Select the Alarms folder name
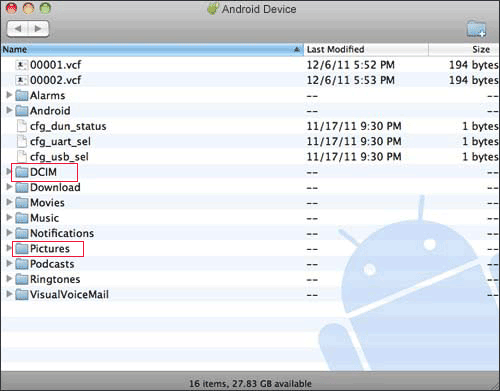Viewport: 500px width, 391px height. point(48,96)
